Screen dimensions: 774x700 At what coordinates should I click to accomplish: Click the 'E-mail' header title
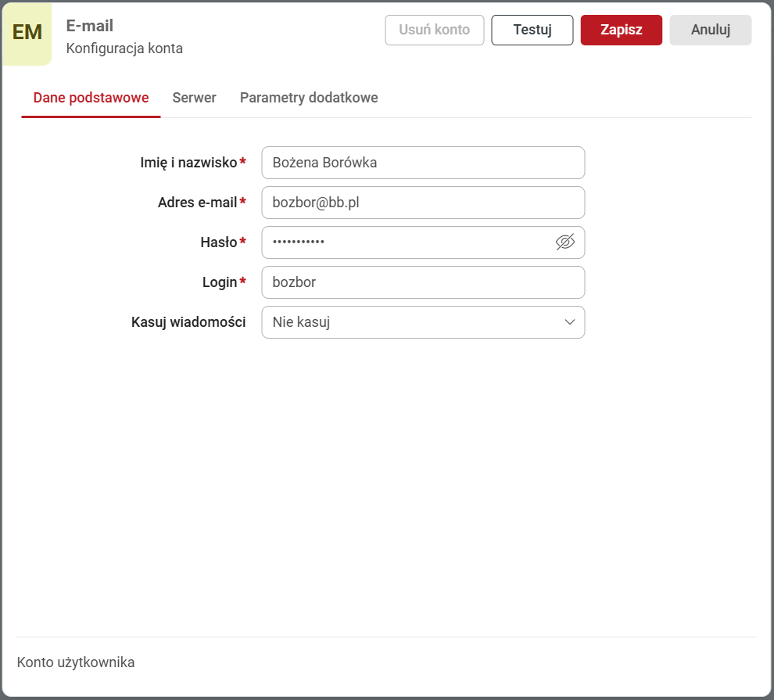coord(90,26)
